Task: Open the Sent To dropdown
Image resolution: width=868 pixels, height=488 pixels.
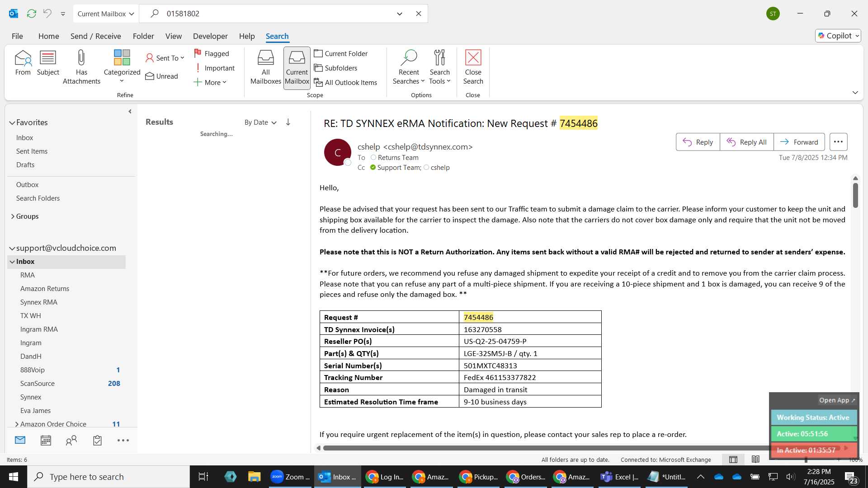Action: [165, 58]
